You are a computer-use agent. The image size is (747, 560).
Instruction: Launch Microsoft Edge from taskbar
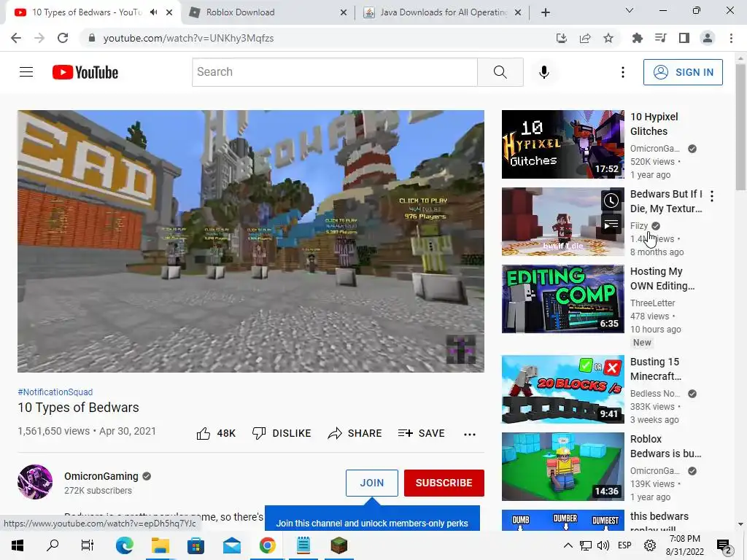[124, 545]
